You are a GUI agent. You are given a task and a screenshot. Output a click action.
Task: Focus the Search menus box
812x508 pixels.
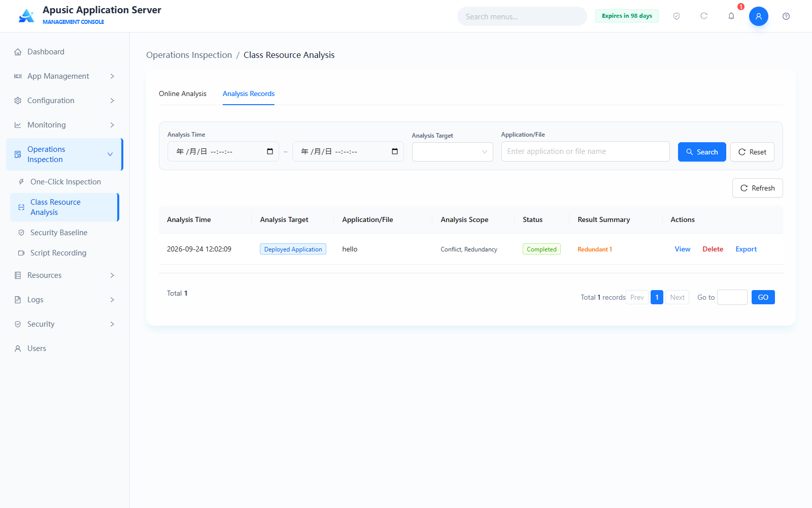[522, 16]
